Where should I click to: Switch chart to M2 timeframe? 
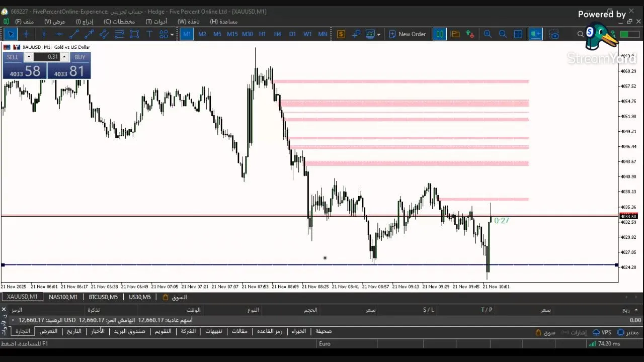coord(202,34)
